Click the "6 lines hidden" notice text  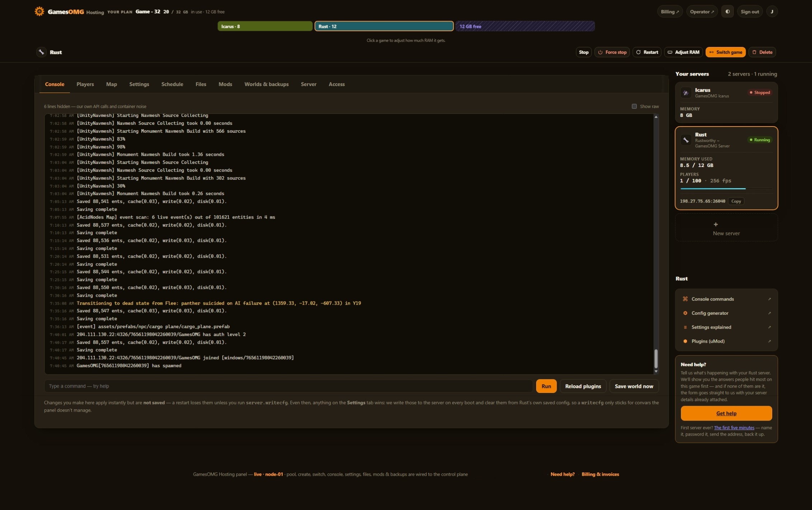(x=95, y=106)
